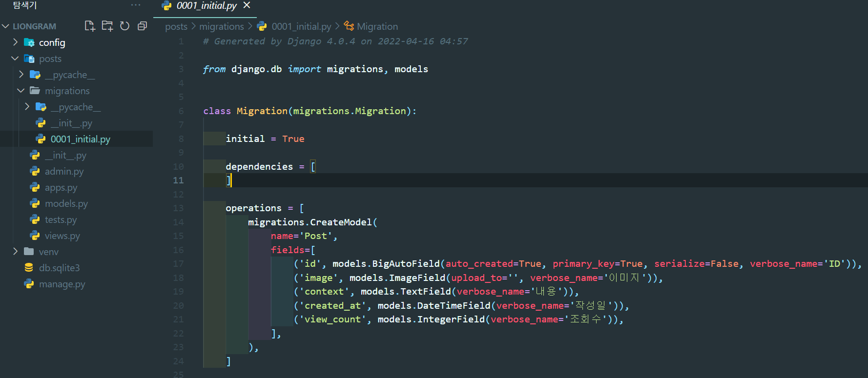Open db.sqlite3 in the explorer
The height and width of the screenshot is (378, 868).
[x=76, y=268]
